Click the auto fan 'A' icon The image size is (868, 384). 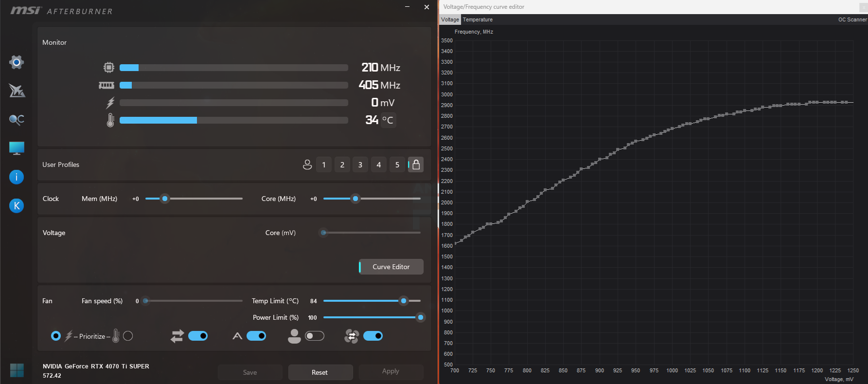[x=237, y=336]
